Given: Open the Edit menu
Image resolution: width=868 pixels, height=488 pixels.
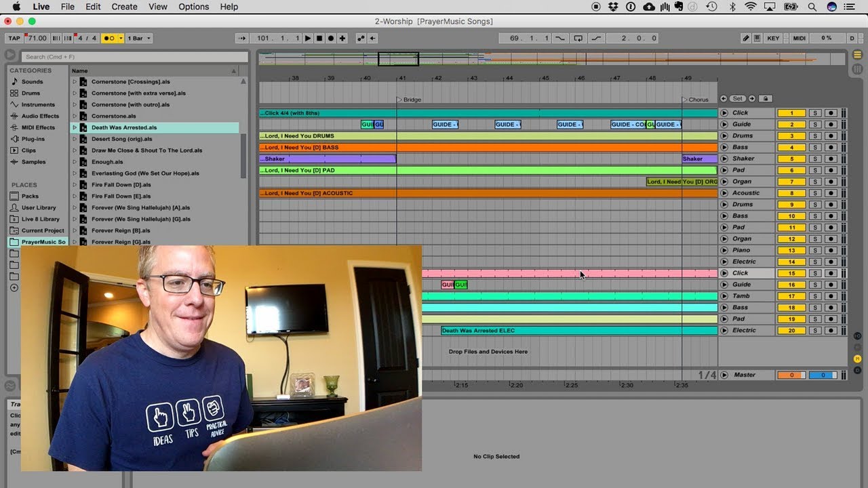Looking at the screenshot, I should click(x=93, y=7).
